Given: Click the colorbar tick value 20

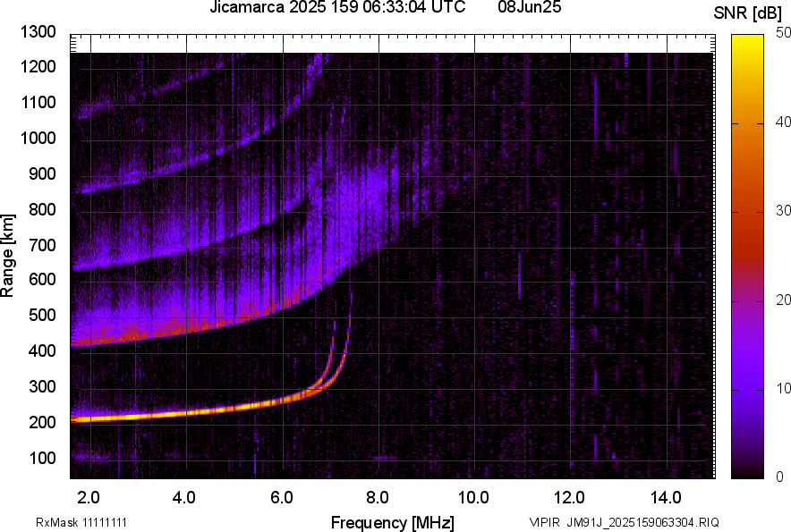Looking at the screenshot, I should (x=783, y=300).
